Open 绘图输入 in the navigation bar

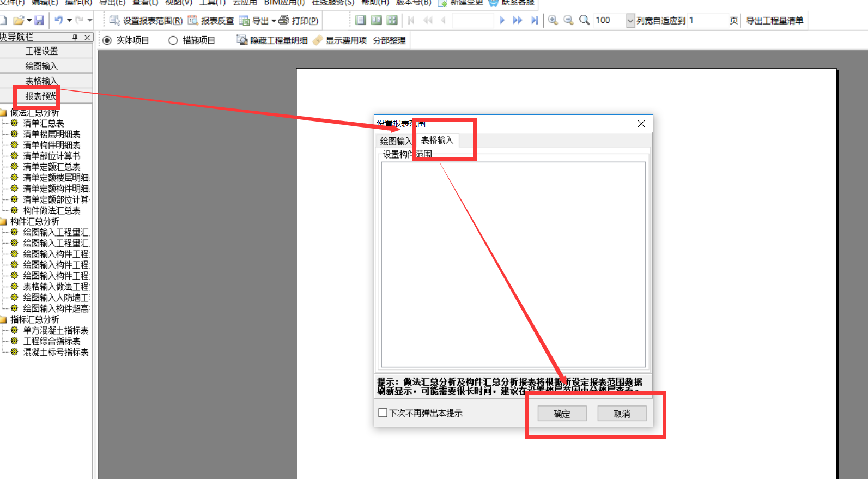pos(41,66)
